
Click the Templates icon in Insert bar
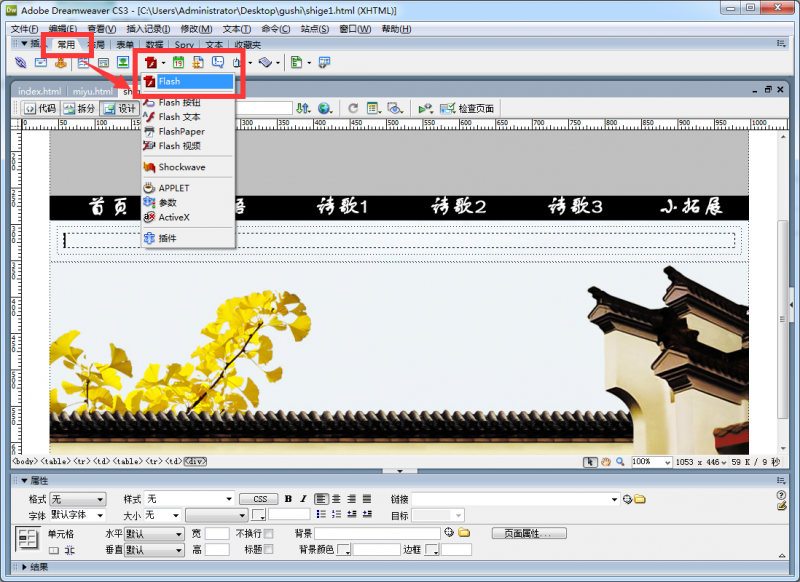(296, 63)
